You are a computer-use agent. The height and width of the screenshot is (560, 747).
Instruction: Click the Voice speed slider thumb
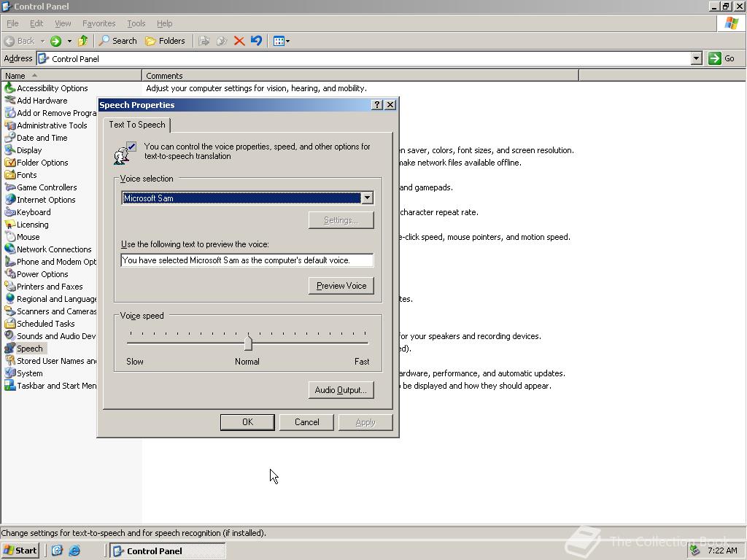tap(248, 343)
